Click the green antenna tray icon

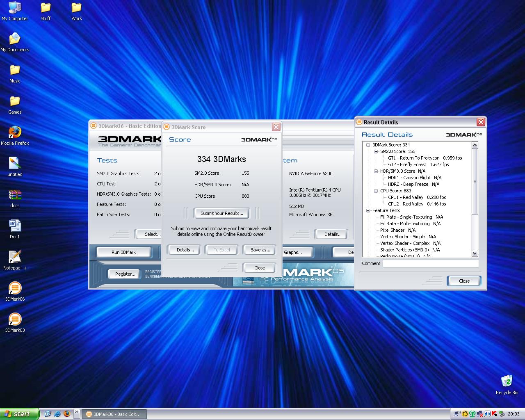(x=472, y=414)
